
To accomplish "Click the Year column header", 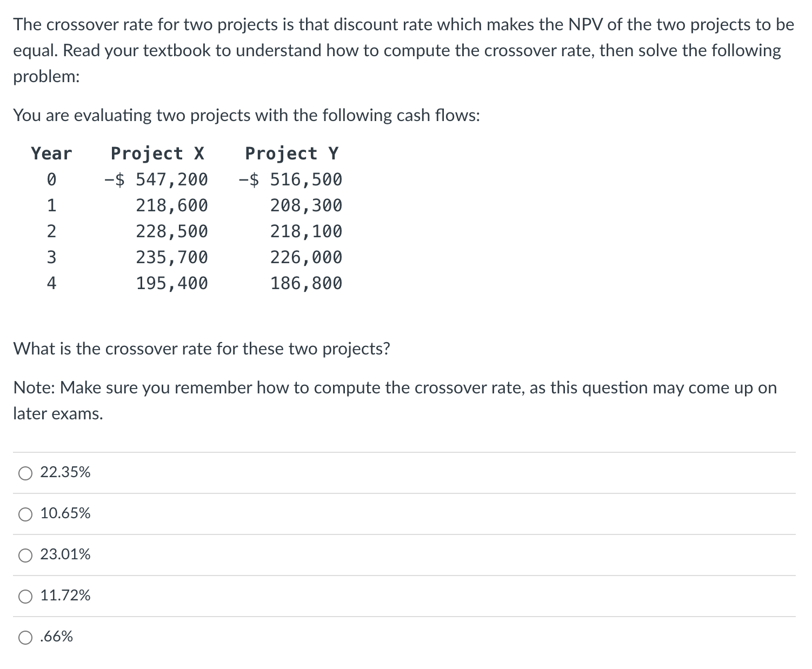I will point(51,153).
